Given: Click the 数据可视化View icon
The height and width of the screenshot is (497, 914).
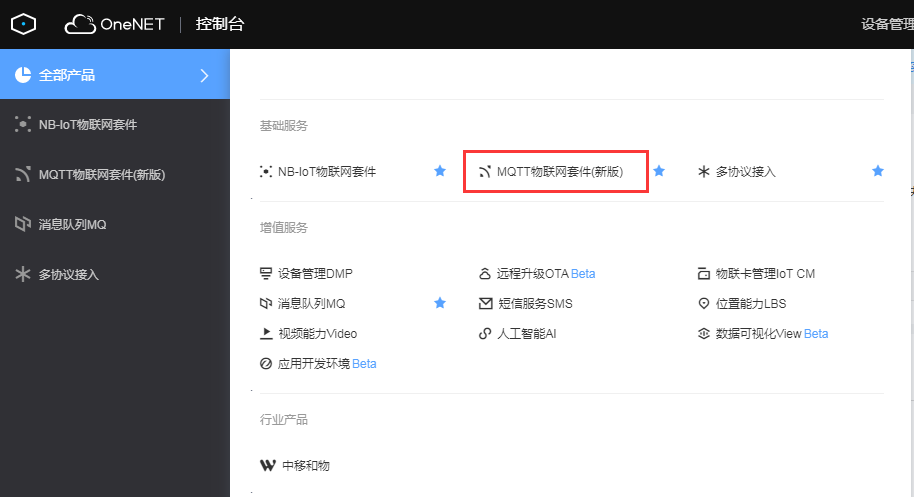Looking at the screenshot, I should 704,333.
